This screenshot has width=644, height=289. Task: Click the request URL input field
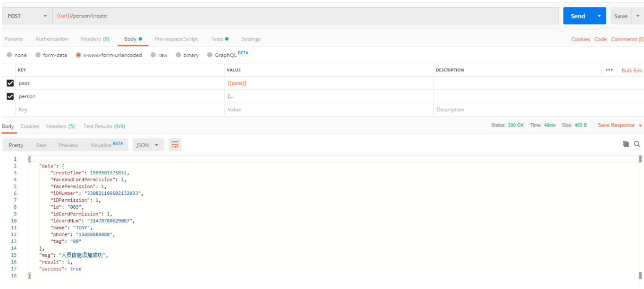(x=305, y=16)
